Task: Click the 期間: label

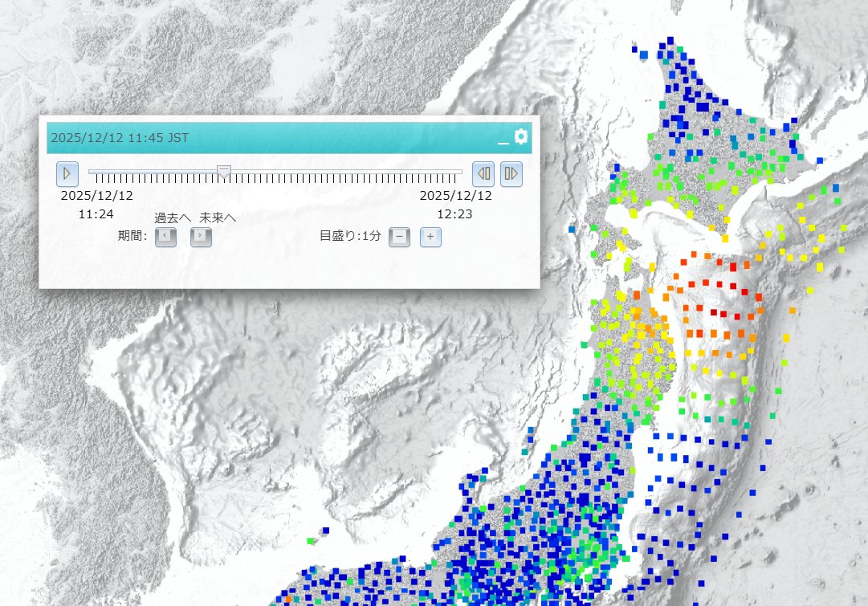Action: (132, 236)
